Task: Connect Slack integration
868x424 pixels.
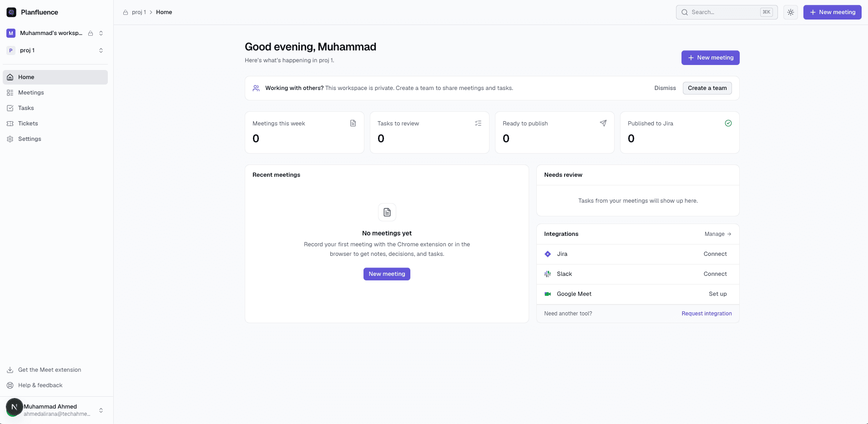Action: coord(715,274)
